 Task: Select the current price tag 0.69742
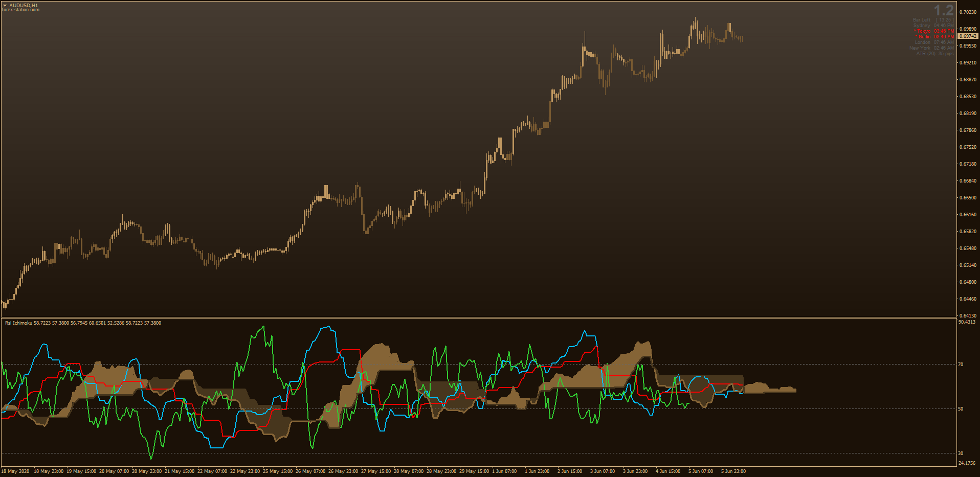click(x=968, y=36)
